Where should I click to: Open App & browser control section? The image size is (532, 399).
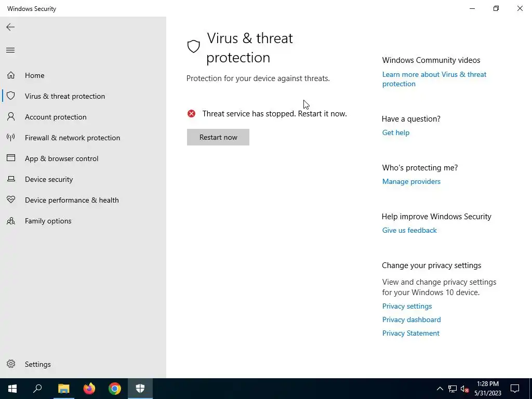pyautogui.click(x=83, y=158)
